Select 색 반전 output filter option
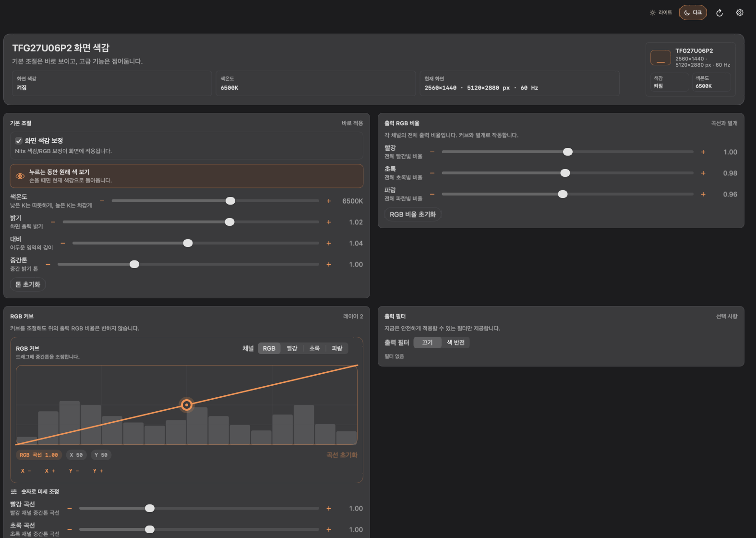The height and width of the screenshot is (538, 756). 456,342
